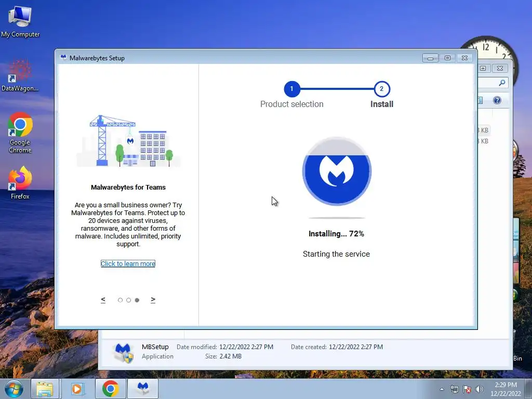
Task: Switch to Chrome in the taskbar
Action: click(110, 389)
